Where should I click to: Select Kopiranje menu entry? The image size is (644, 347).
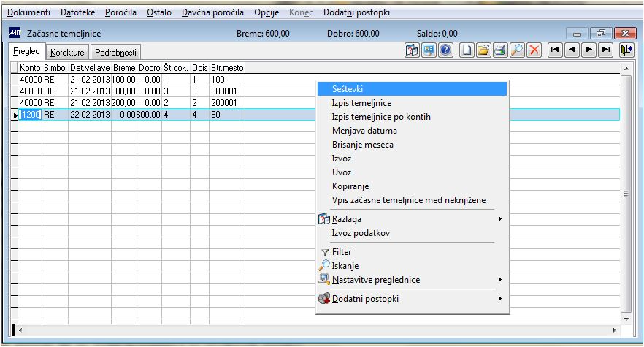pyautogui.click(x=412, y=186)
